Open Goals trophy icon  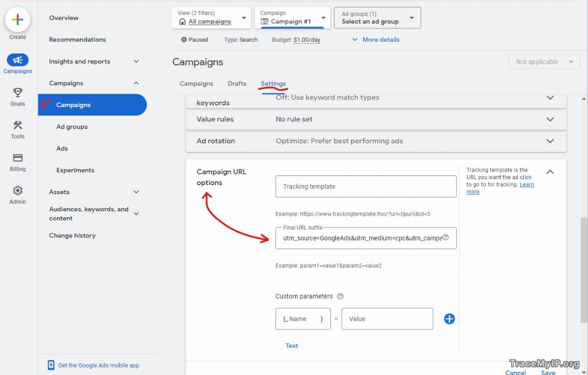pos(18,93)
